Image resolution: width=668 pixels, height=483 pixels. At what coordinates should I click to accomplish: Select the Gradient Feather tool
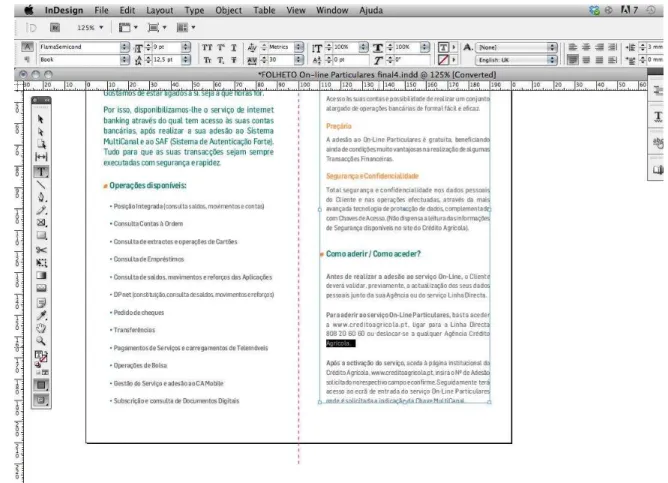[x=41, y=288]
